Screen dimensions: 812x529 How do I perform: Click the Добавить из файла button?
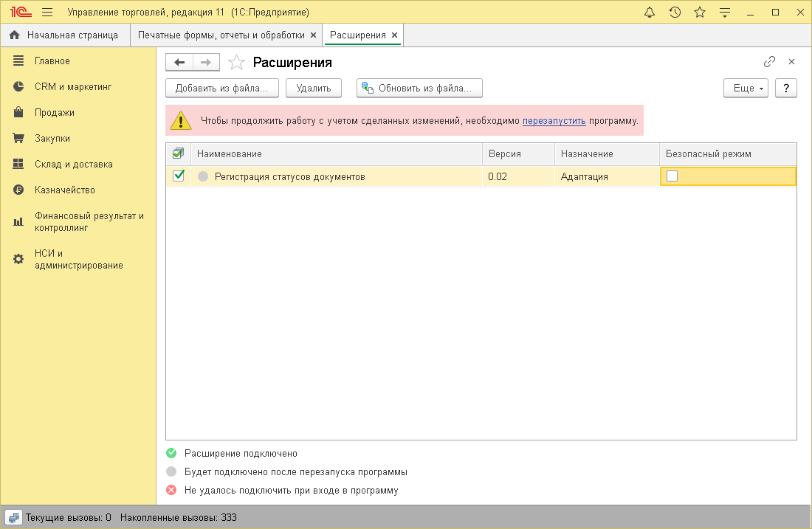point(221,88)
